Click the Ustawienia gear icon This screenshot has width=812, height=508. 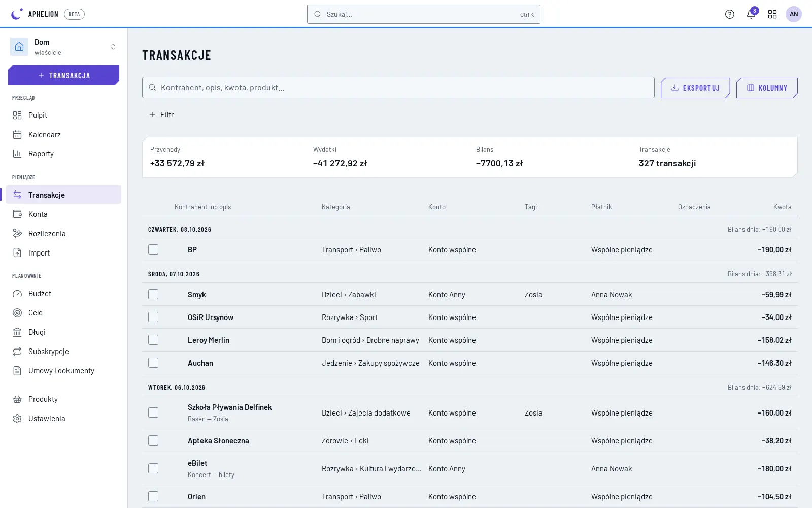pos(17,419)
